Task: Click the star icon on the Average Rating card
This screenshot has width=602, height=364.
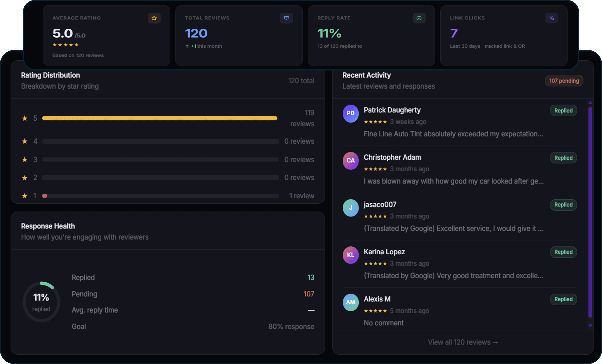Action: coord(154,18)
